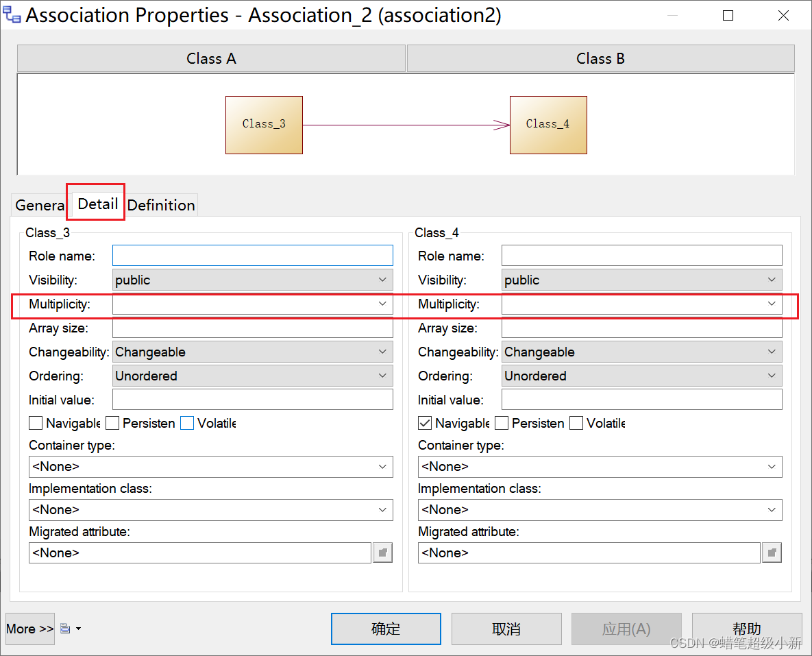Open help with the 帮助 button
812x656 pixels.
click(747, 629)
